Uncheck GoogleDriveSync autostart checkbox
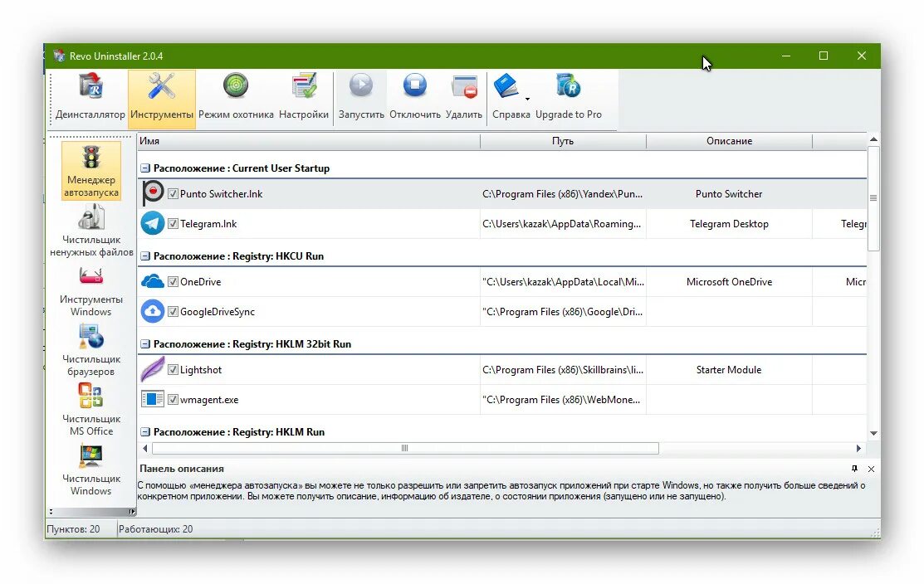Image resolution: width=924 pixels, height=584 pixels. click(173, 311)
